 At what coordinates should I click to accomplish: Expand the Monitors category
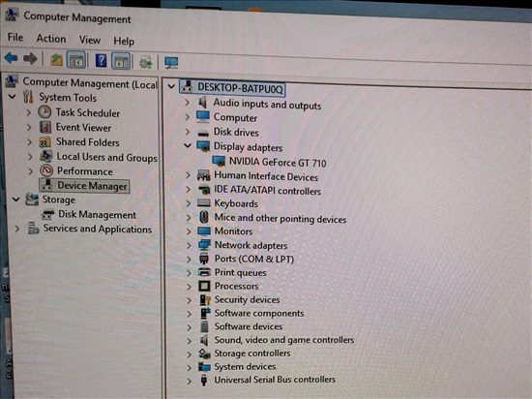pyautogui.click(x=189, y=231)
